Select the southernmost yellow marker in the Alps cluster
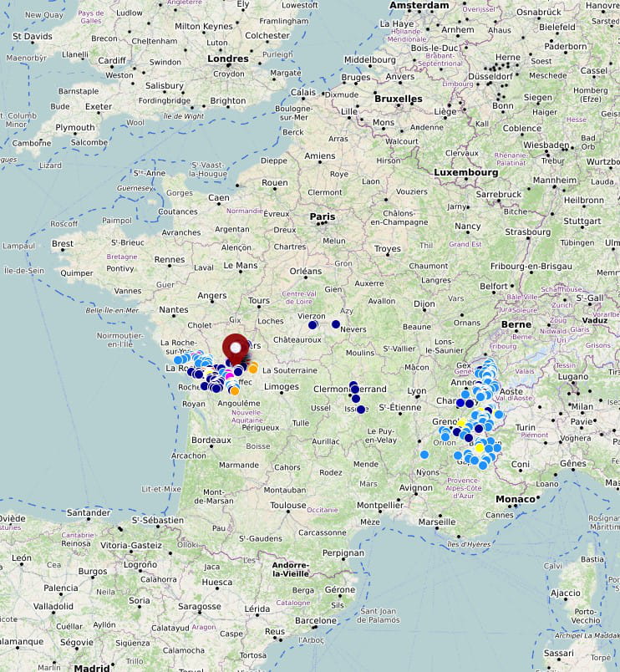The width and height of the screenshot is (620, 672). coord(480,448)
